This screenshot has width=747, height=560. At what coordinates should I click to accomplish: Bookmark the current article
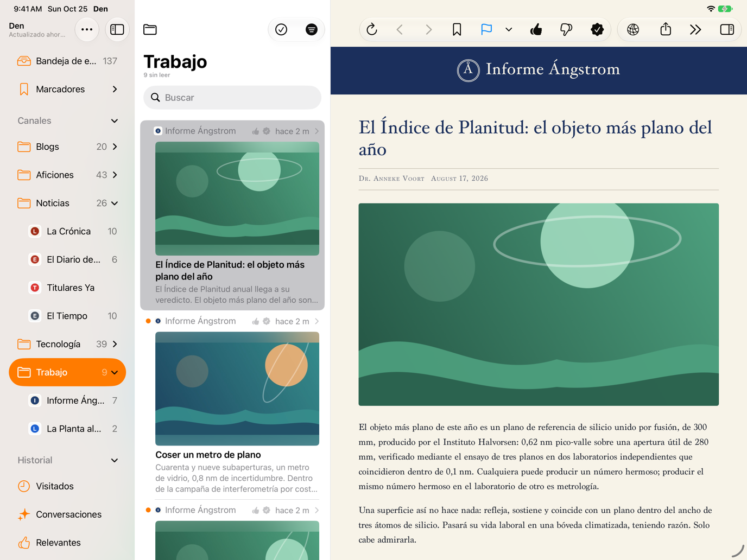pos(457,29)
